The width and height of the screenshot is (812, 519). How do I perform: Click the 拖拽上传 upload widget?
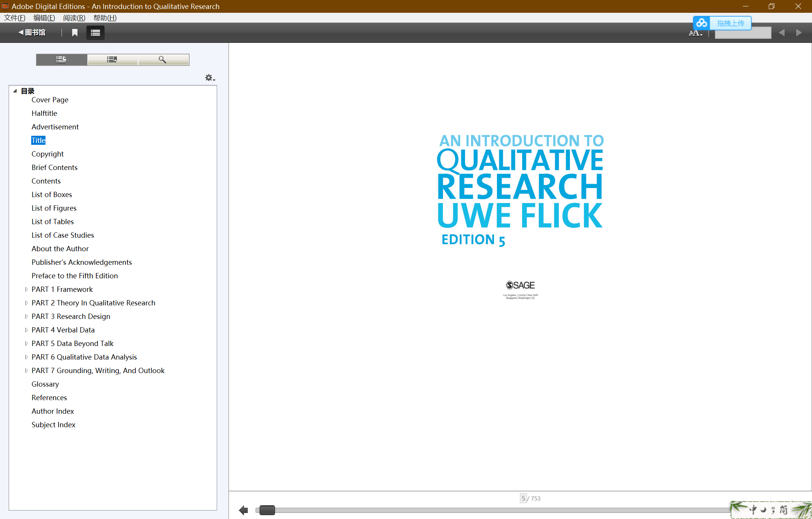coord(722,23)
